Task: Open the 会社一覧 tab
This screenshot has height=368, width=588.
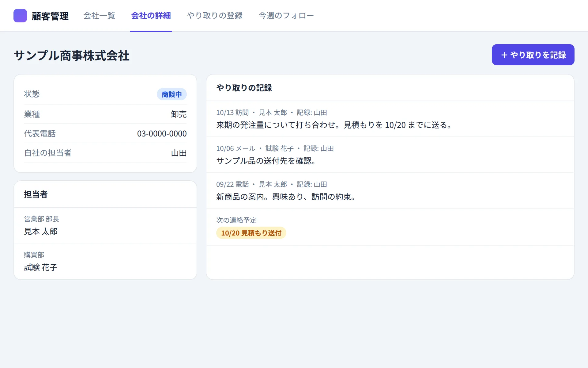Action: pyautogui.click(x=99, y=16)
